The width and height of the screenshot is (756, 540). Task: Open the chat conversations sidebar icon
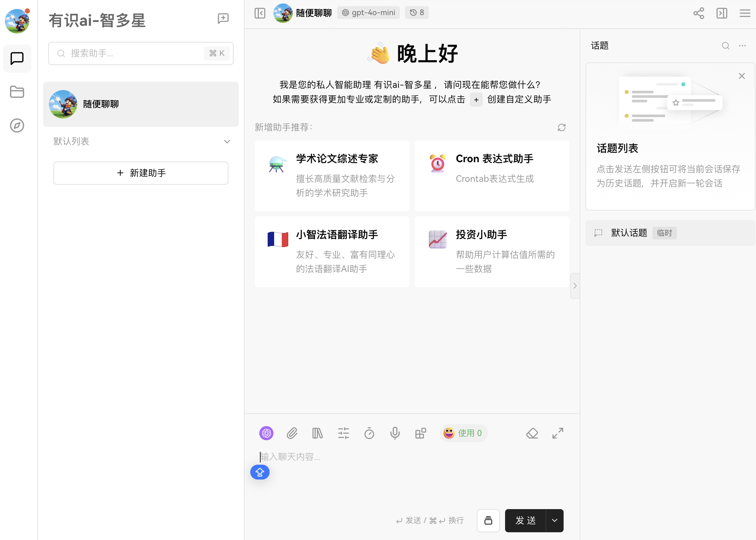(x=17, y=59)
